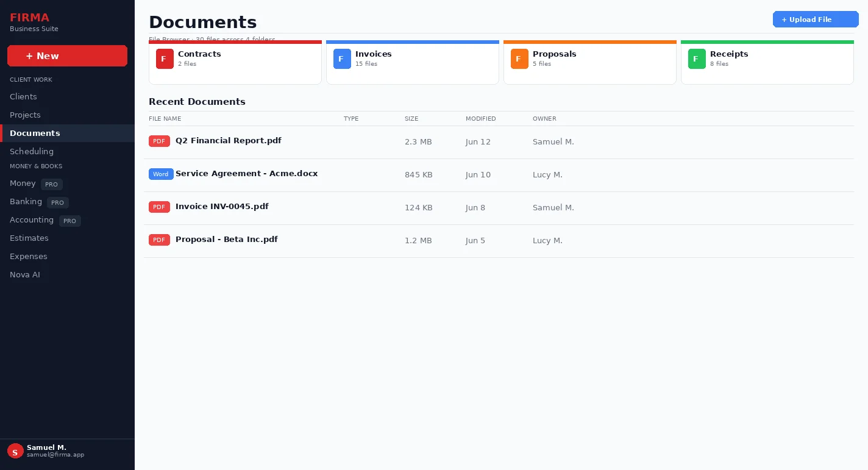Click the PRO badge next to Accounting

(x=70, y=221)
